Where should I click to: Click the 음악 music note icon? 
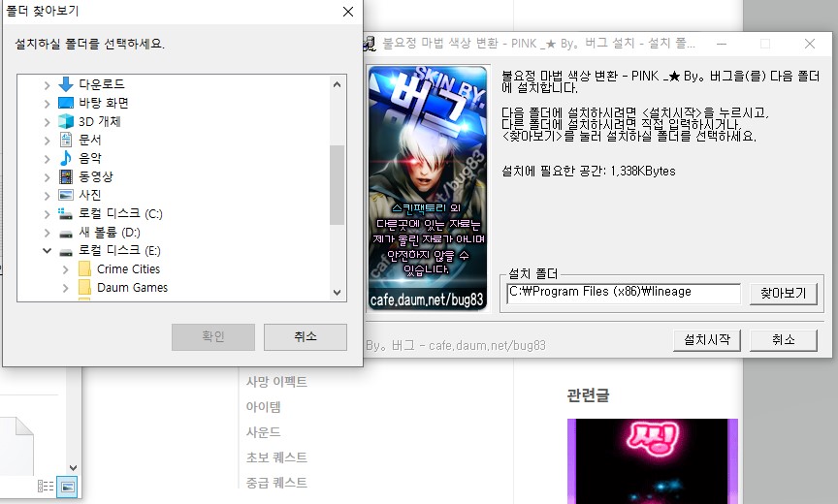point(66,158)
